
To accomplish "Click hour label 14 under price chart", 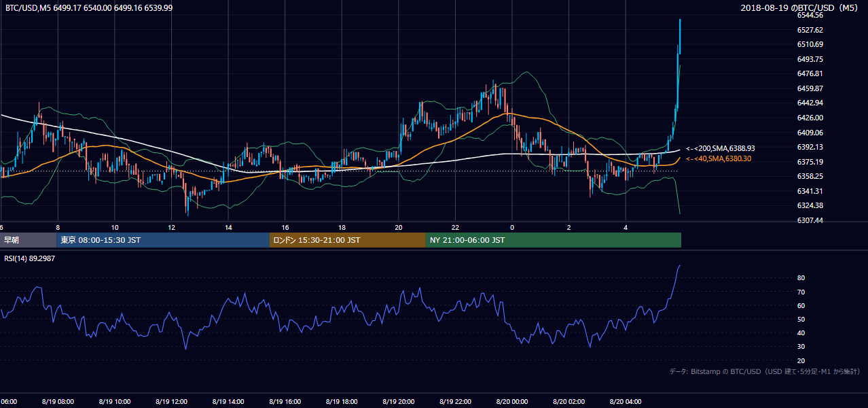I will point(228,227).
